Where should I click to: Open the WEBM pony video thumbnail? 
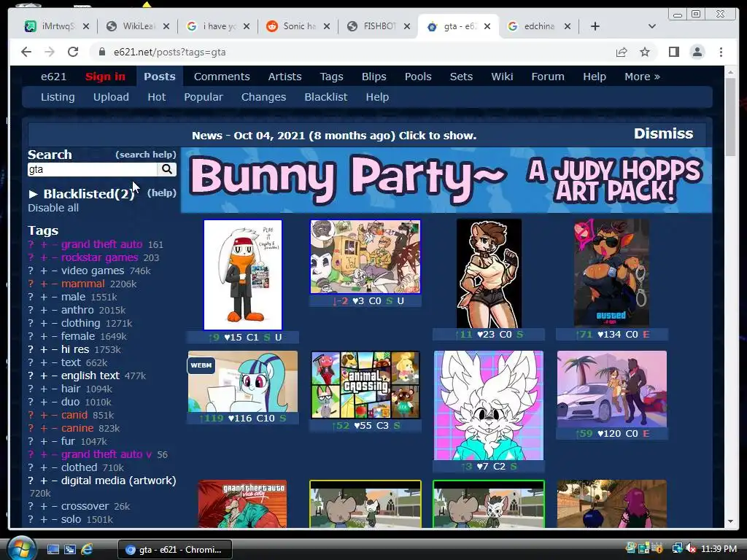[x=243, y=381]
